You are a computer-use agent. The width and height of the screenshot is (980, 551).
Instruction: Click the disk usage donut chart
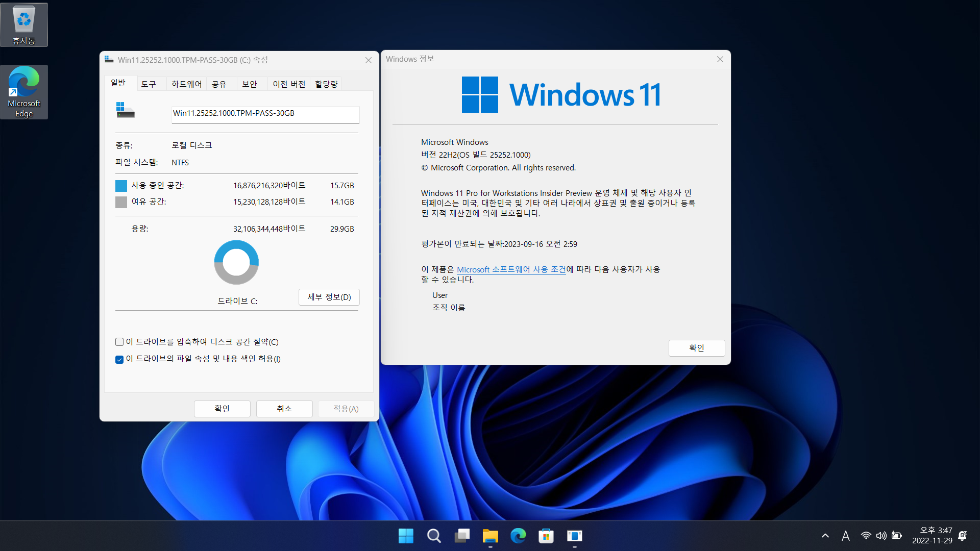(236, 262)
